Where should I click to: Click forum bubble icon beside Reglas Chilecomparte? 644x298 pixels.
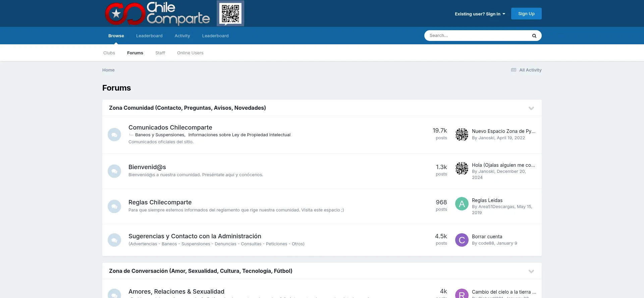[114, 206]
